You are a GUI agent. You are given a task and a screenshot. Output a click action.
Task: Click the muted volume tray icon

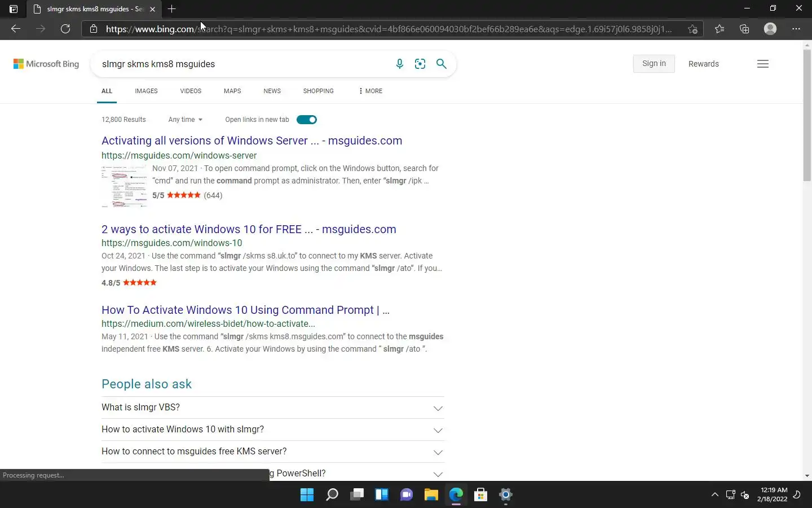(x=745, y=495)
